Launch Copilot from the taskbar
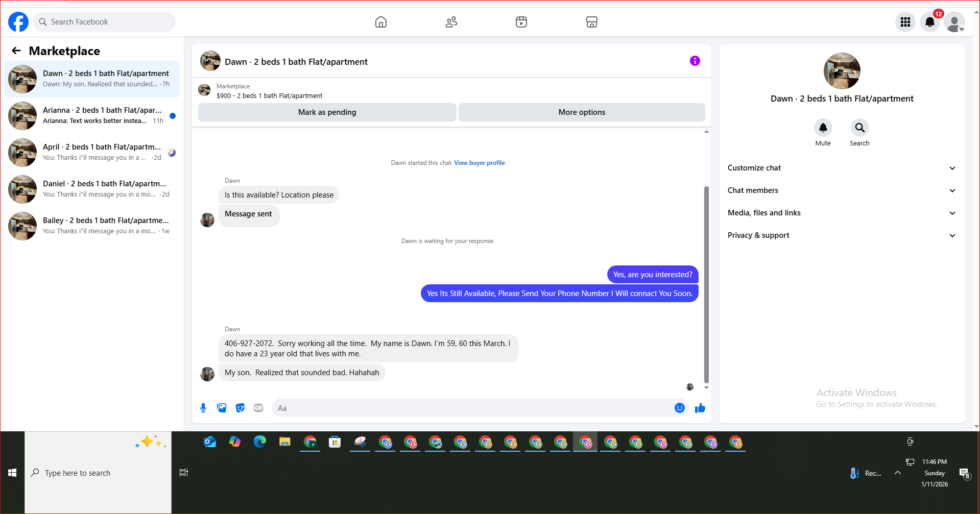The height and width of the screenshot is (514, 980). 235,442
